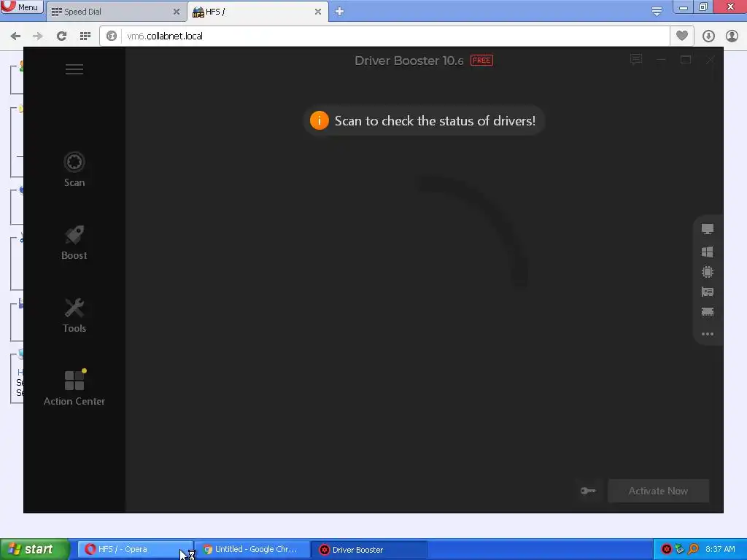Open the Driver Booster hamburger menu

[74, 69]
